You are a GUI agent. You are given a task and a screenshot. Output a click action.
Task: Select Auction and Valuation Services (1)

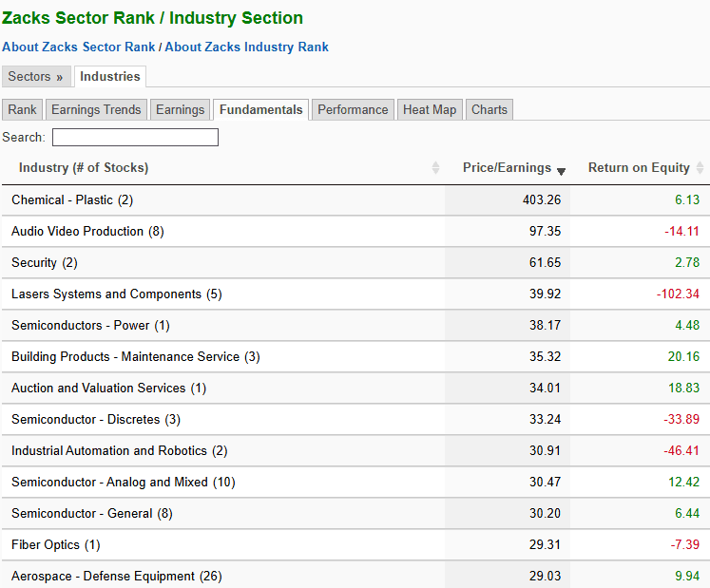[x=108, y=388]
